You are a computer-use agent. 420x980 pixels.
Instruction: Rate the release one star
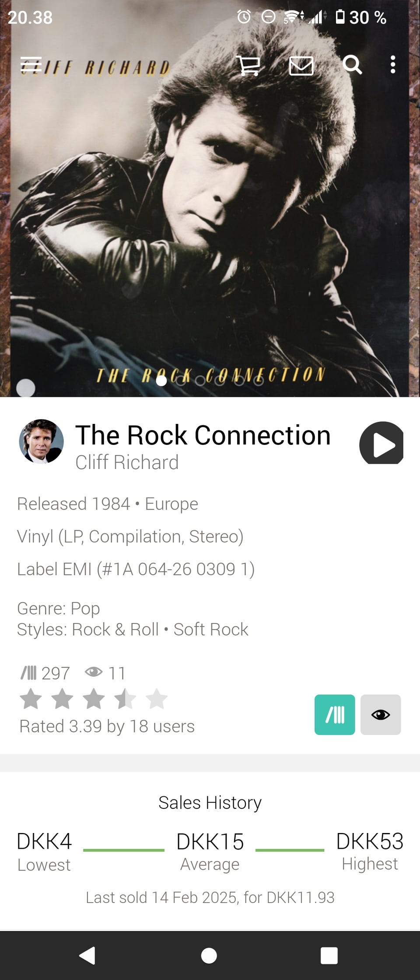click(31, 699)
